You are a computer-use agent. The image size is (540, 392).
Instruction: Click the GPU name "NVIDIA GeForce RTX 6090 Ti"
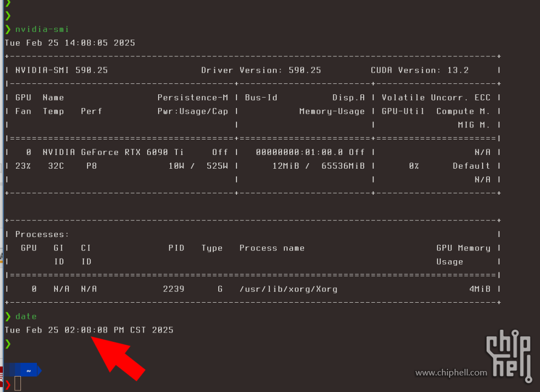pos(114,152)
